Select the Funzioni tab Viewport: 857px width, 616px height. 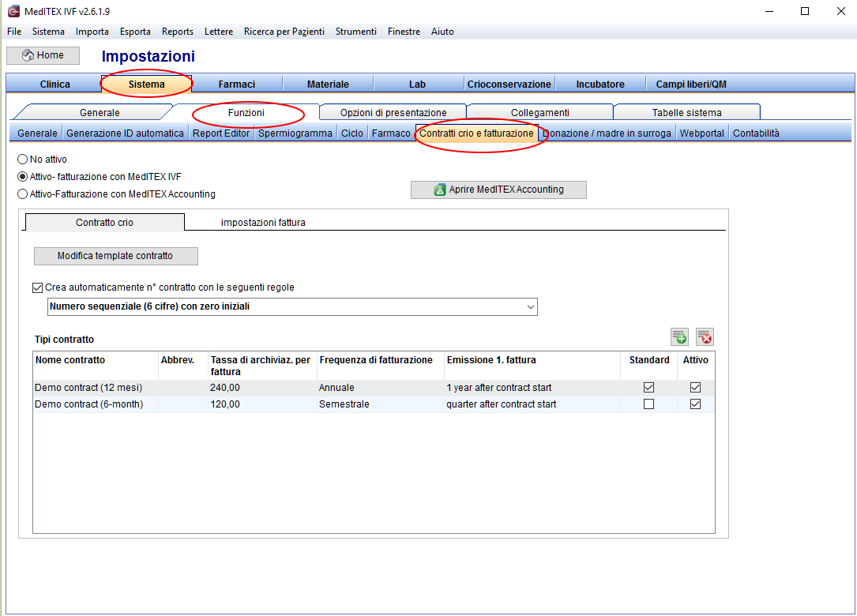[x=246, y=113]
